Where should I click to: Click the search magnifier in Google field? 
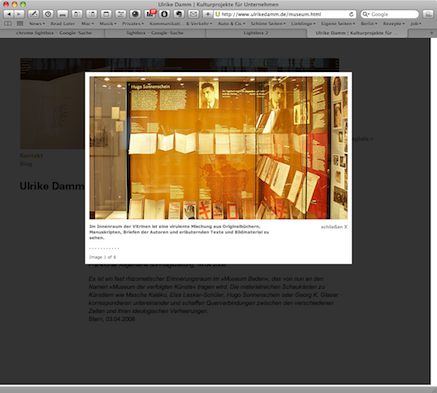365,14
